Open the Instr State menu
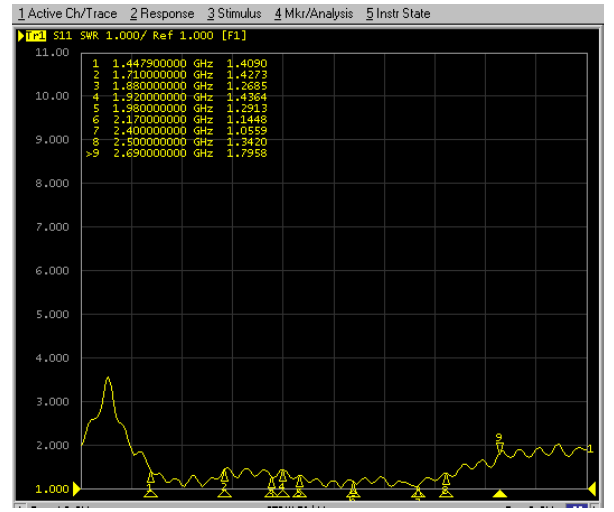 (398, 14)
